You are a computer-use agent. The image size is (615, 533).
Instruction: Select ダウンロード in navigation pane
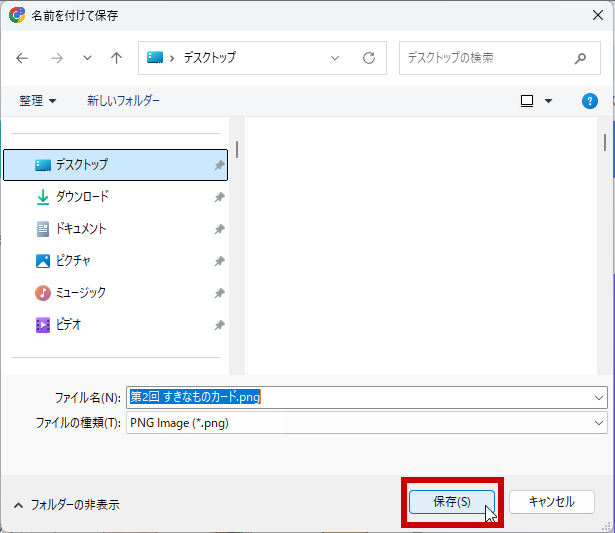115,197
